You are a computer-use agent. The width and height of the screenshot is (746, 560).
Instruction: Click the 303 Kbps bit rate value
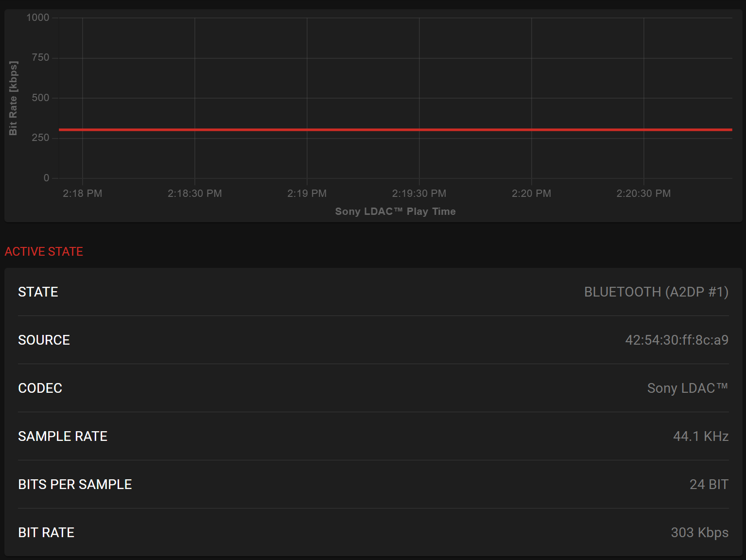[x=699, y=532]
